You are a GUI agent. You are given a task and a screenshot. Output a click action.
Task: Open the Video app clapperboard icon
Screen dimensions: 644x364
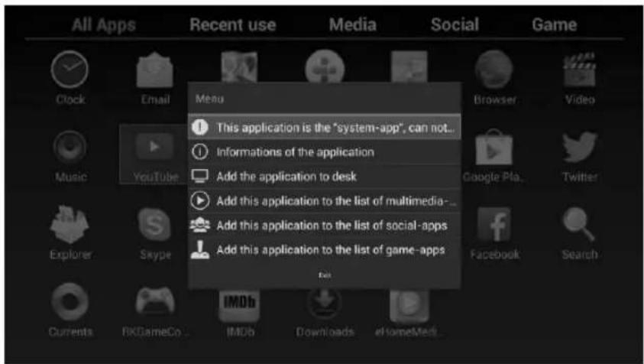click(x=579, y=69)
